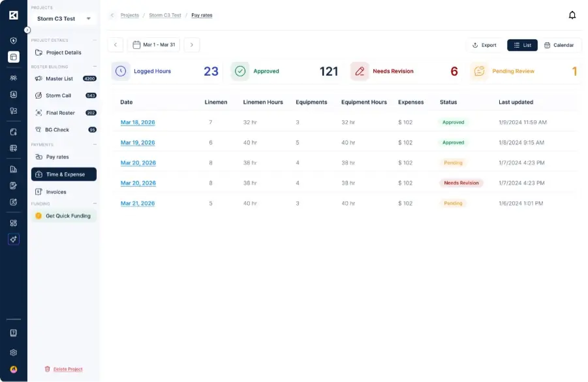This screenshot has height=382, width=588.
Task: Click the user avatar at rail bottom
Action: [14, 369]
